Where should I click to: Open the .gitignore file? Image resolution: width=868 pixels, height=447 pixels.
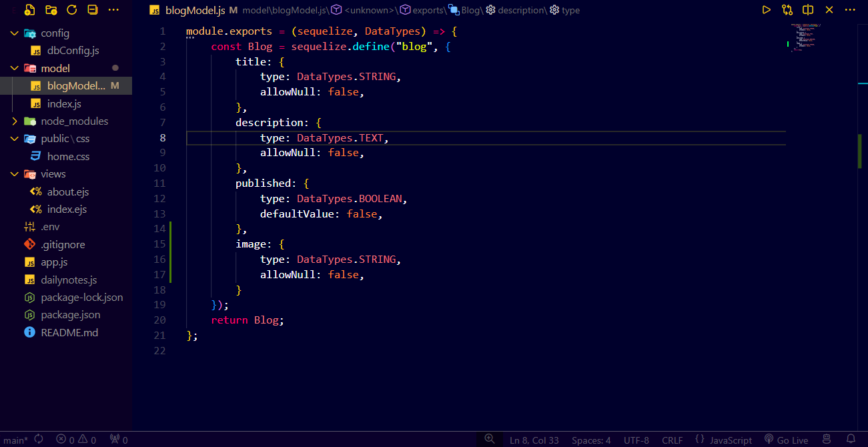click(66, 244)
